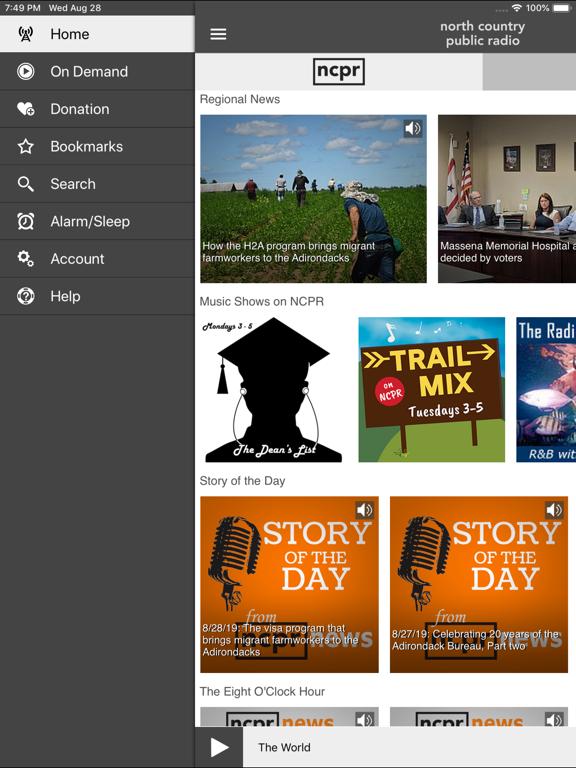Image resolution: width=576 pixels, height=768 pixels.
Task: Open The Dean's List music show
Action: [x=273, y=390]
